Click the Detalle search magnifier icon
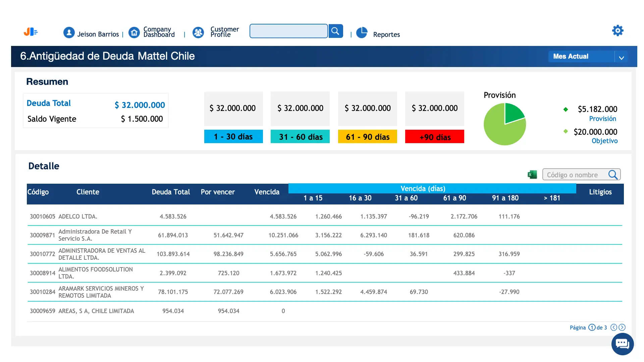Image resolution: width=644 pixels, height=362 pixels. tap(613, 175)
